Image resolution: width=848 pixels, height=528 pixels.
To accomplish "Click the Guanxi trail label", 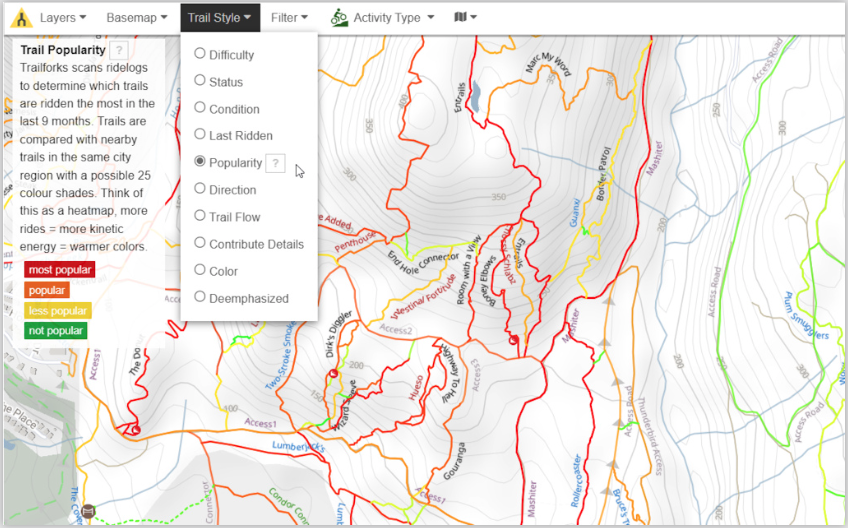I will [x=575, y=213].
